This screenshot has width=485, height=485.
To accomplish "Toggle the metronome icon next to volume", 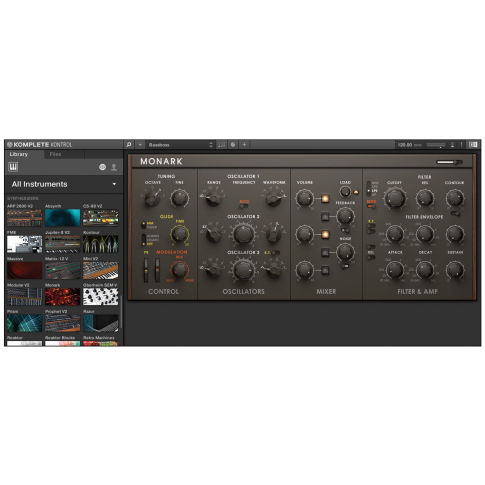I will (x=452, y=145).
